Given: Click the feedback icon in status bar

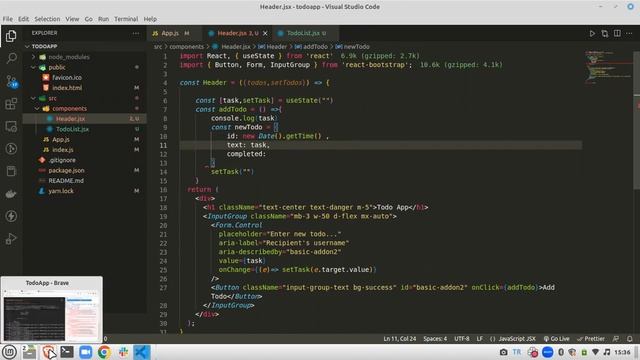Looking at the screenshot, I should click(616, 339).
